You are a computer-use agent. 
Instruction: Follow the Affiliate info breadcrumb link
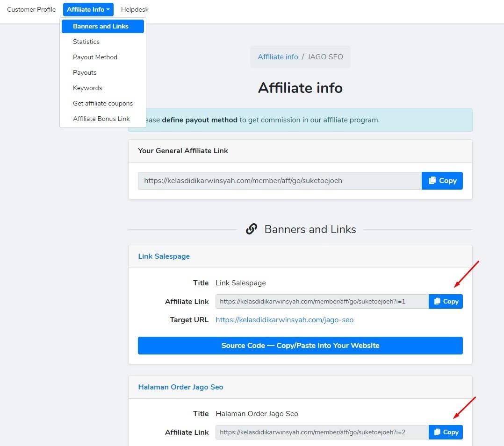[278, 57]
